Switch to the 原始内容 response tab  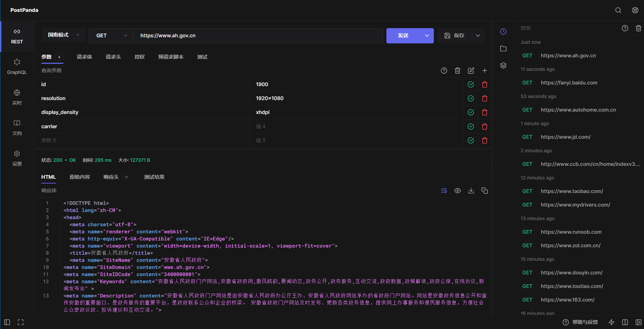(80, 177)
